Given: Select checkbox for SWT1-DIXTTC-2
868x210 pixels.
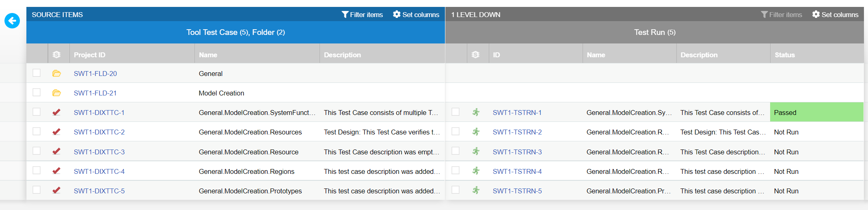Looking at the screenshot, I should click(37, 131).
